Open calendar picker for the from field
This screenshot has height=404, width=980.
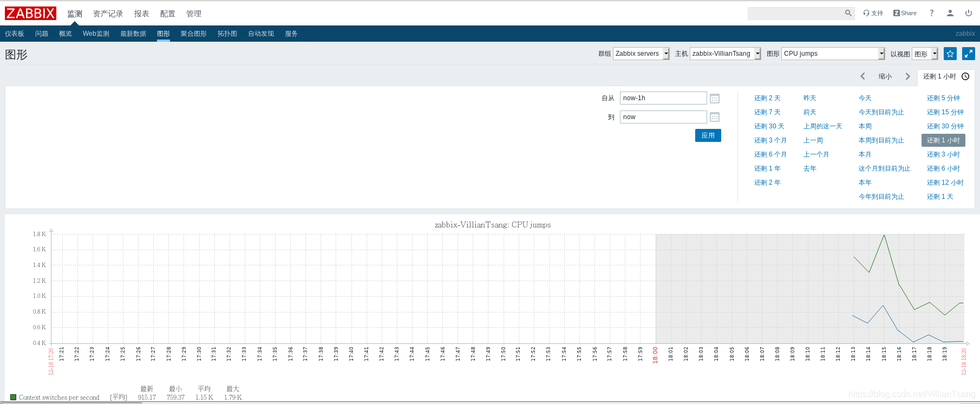715,98
